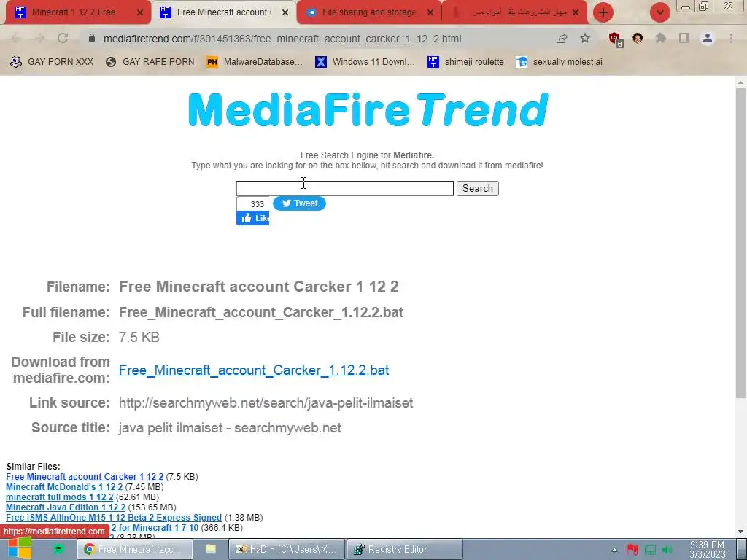
Task: Switch to Chrome taskbar button
Action: (x=135, y=549)
